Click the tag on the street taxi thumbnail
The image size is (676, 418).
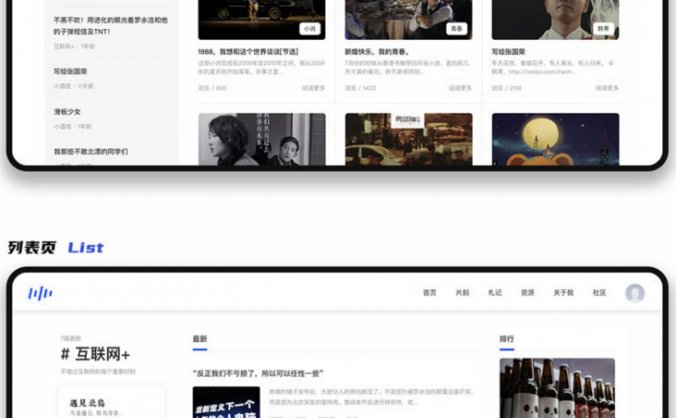click(407, 119)
